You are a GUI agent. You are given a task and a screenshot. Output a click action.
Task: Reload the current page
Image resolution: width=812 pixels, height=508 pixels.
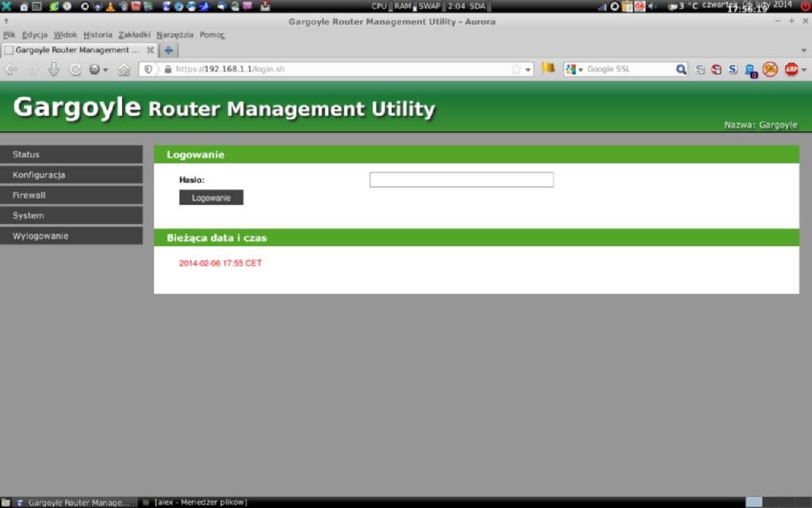click(75, 70)
